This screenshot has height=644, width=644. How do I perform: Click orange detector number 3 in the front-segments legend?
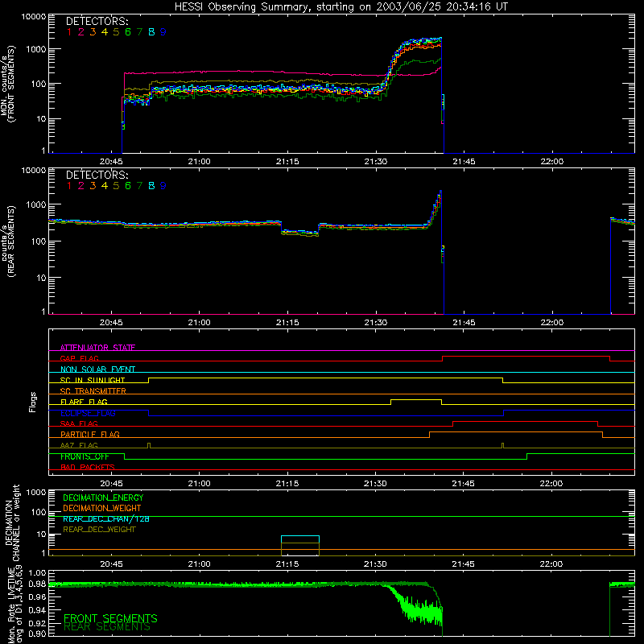pos(93,32)
